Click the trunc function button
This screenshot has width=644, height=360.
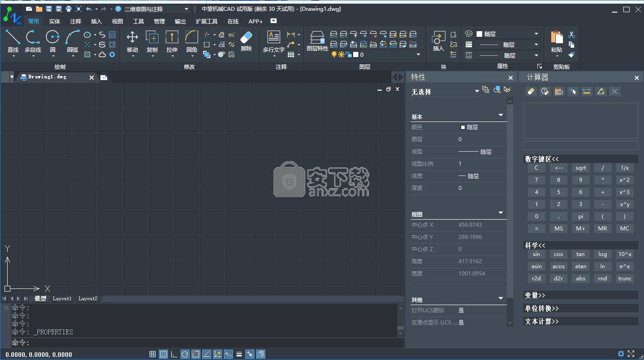[625, 279]
